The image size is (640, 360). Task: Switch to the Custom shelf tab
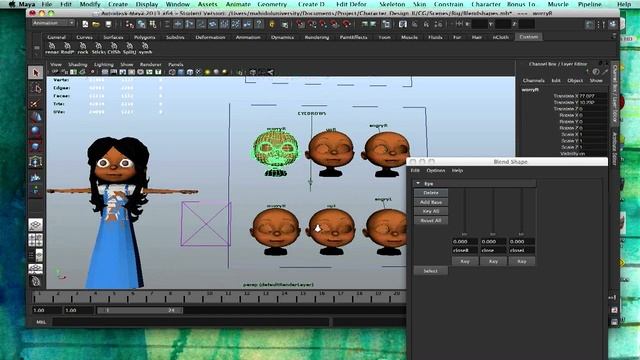(529, 37)
